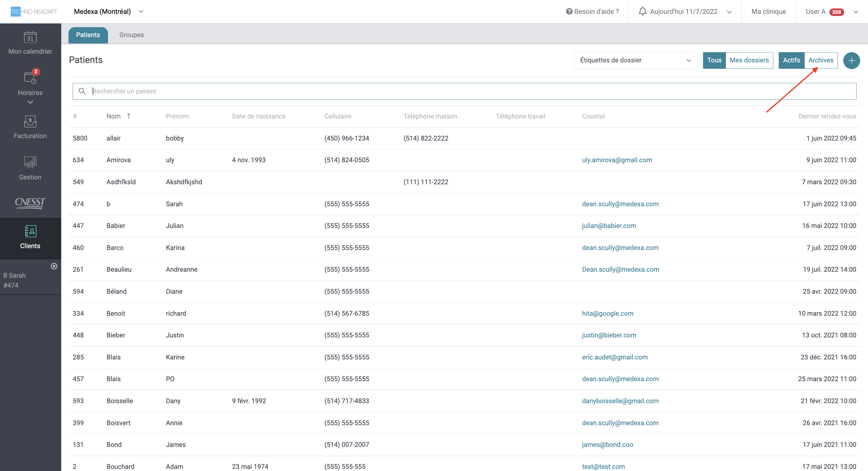The image size is (868, 471).
Task: Open Mon calendrier from the sidebar
Action: 30,43
